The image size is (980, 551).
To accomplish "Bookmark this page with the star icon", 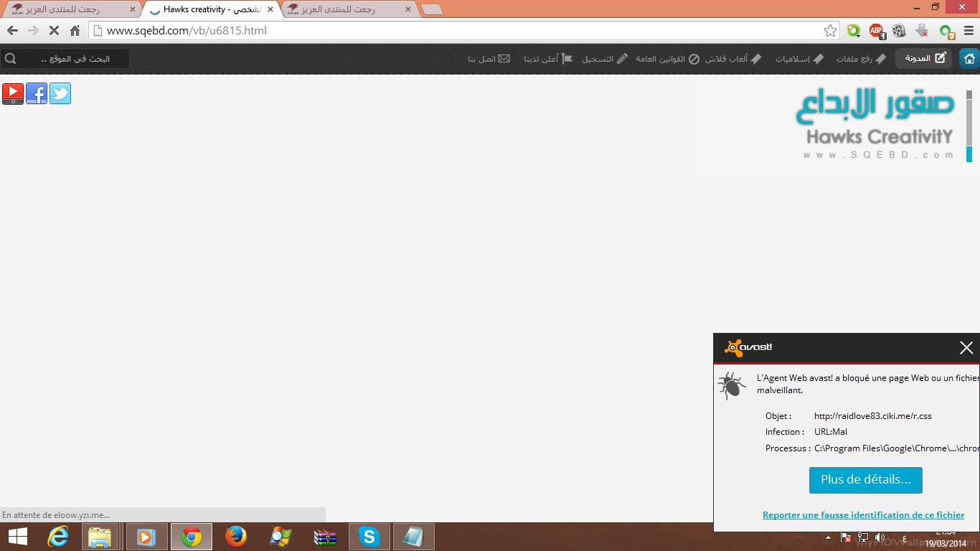I will click(830, 31).
